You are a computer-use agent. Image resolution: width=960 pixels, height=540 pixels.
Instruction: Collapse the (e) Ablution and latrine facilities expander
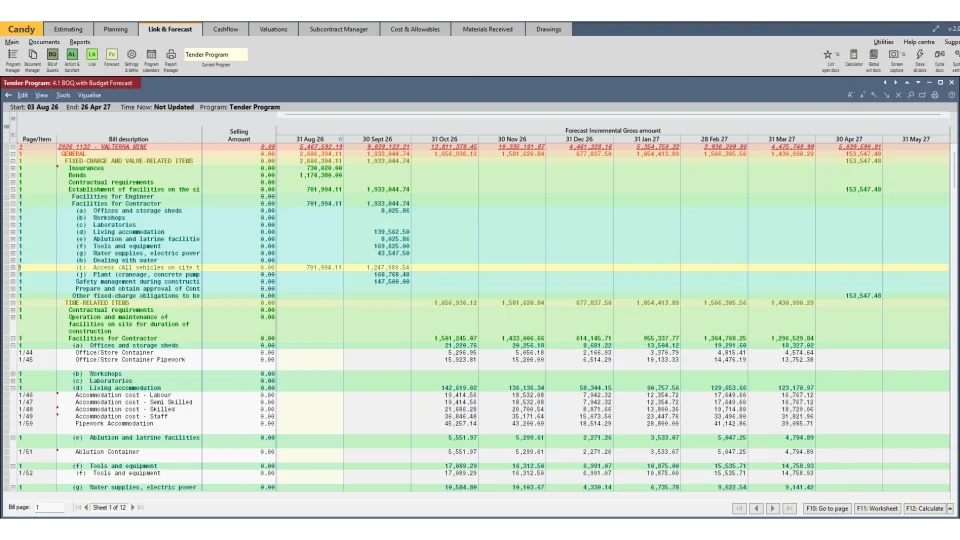coord(13,438)
